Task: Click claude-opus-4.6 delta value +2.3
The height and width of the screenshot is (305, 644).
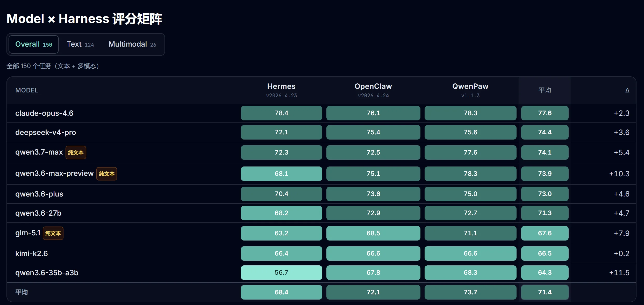Action: pos(621,113)
